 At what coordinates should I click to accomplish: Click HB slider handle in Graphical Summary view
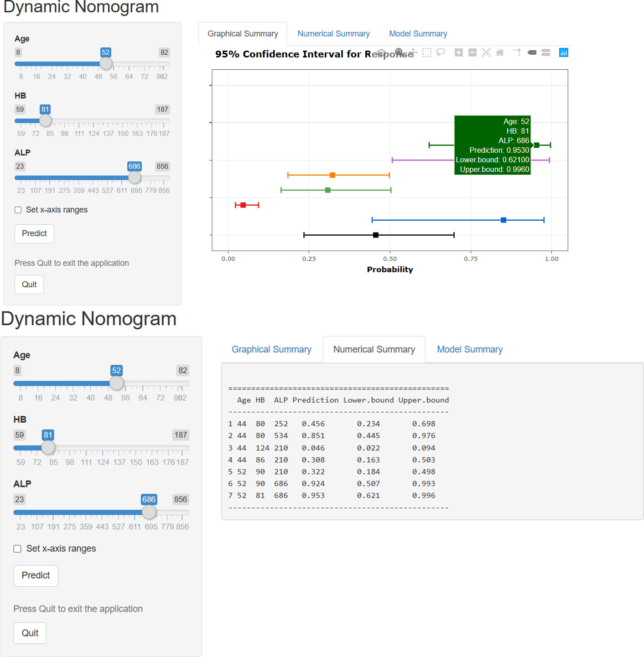point(45,121)
